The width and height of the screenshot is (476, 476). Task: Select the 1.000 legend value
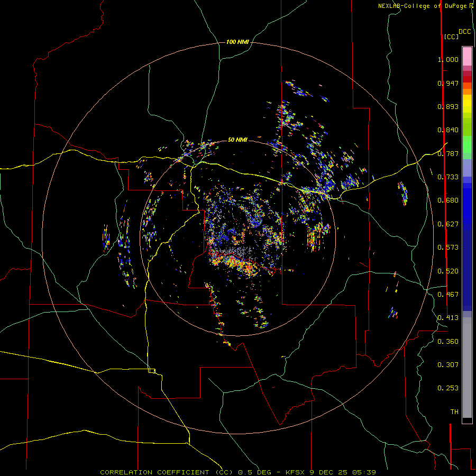point(448,59)
